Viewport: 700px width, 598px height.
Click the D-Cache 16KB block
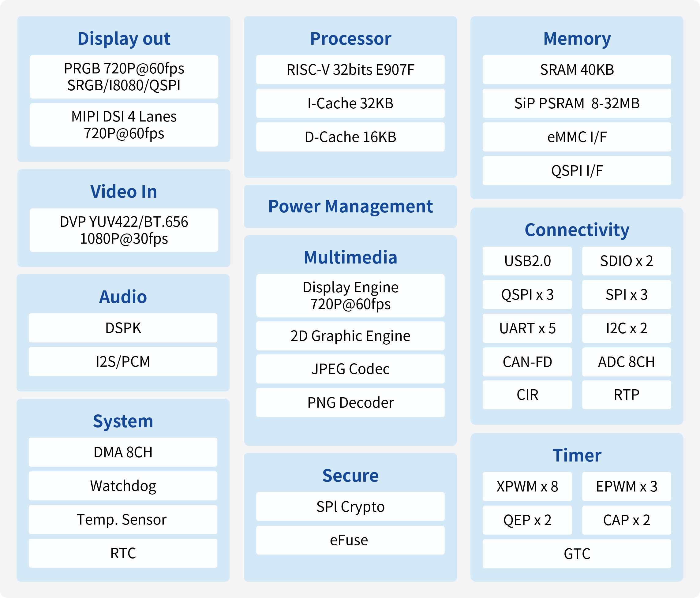pos(350,137)
